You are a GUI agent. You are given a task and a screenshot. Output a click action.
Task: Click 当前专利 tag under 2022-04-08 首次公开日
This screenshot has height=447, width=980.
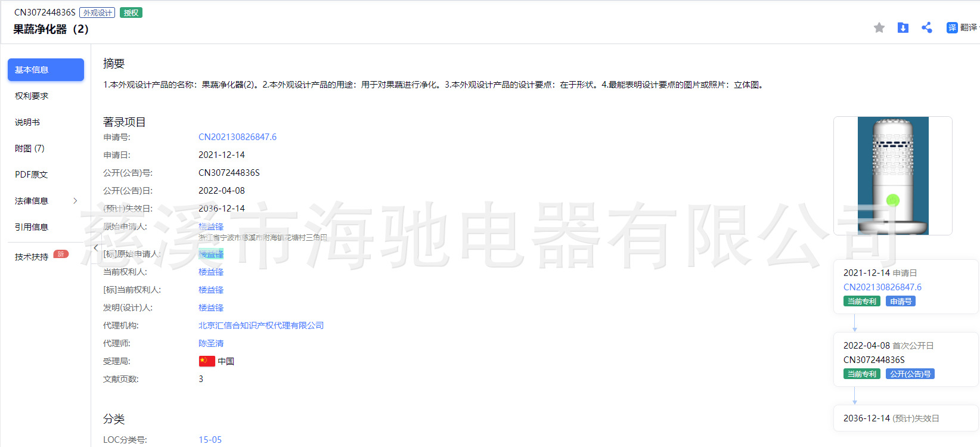862,374
